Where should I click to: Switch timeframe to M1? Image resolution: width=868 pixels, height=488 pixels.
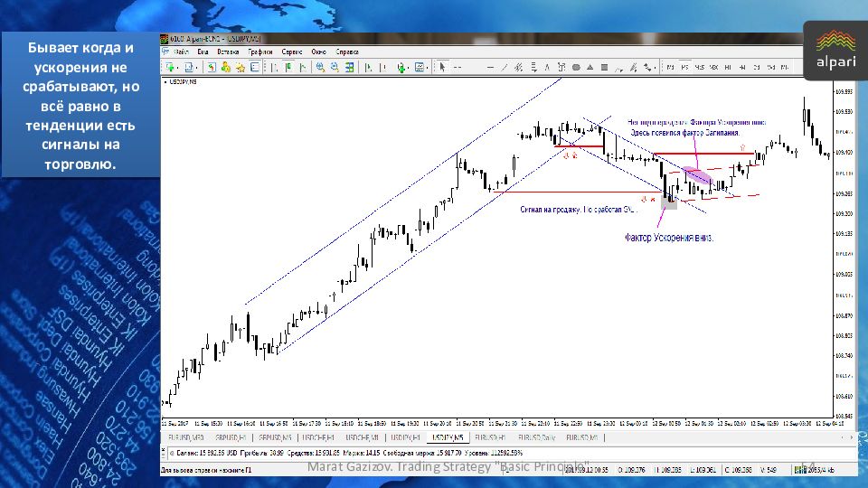670,67
